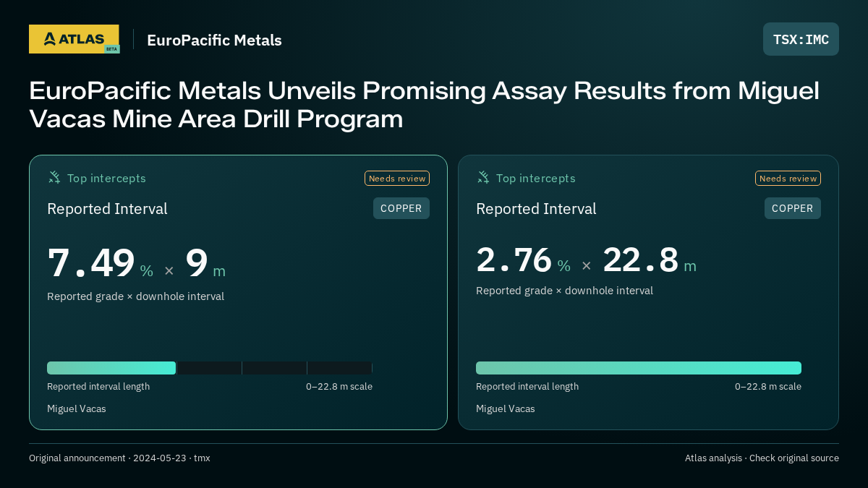The width and height of the screenshot is (868, 488).
Task: Click 'Miguel Vacas' location in the 2.76% card
Action: (506, 409)
